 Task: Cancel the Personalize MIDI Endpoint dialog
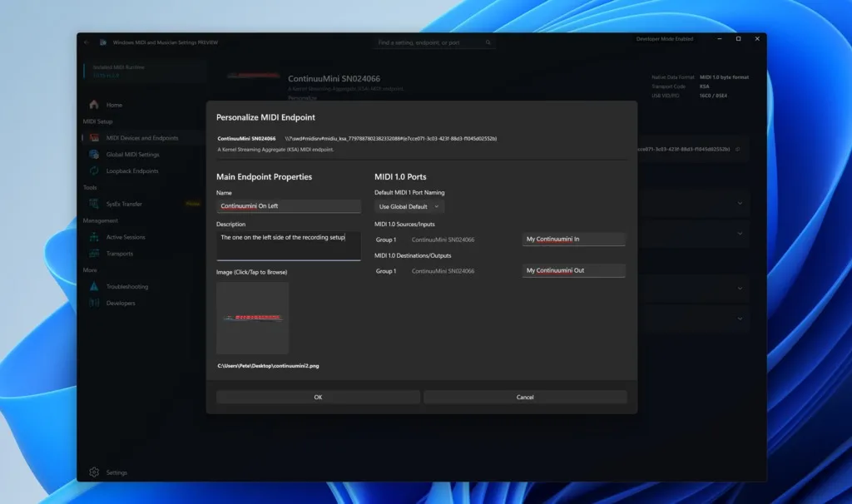coord(525,397)
